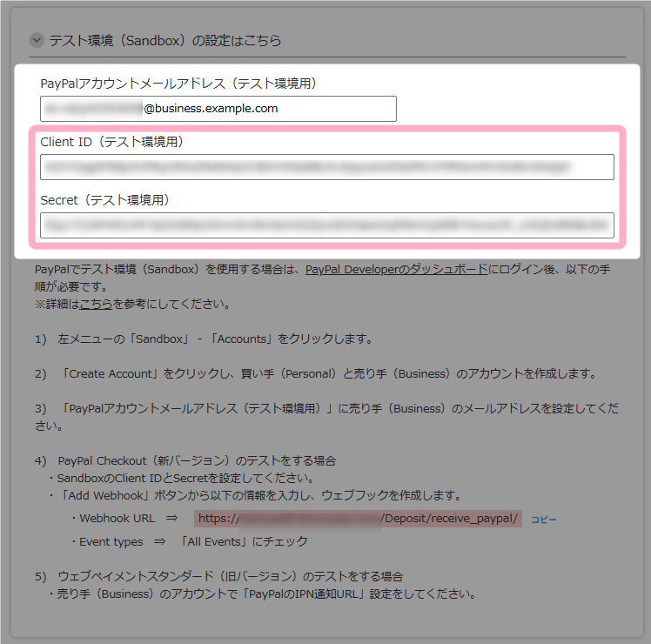The height and width of the screenshot is (644, 651).
Task: Click the Secret（テスト環境用） label
Action: 104,200
